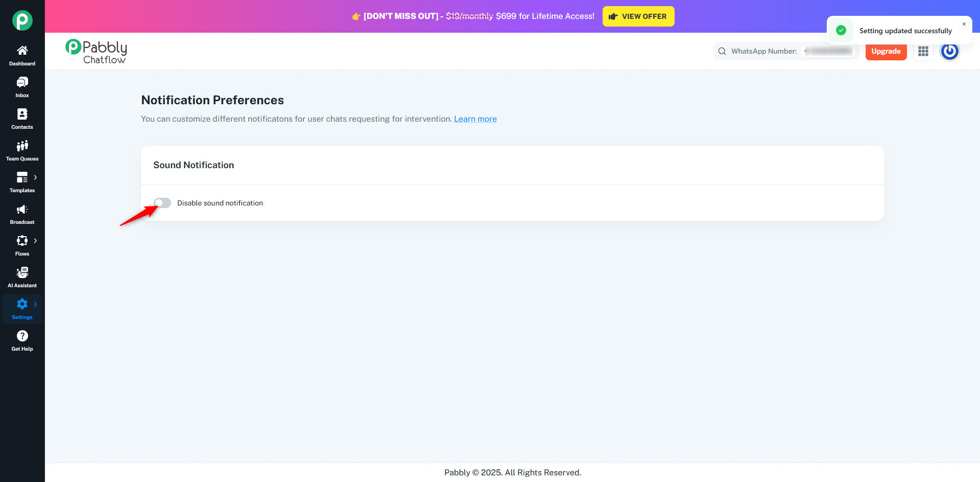Follow the Learn more link

click(475, 119)
